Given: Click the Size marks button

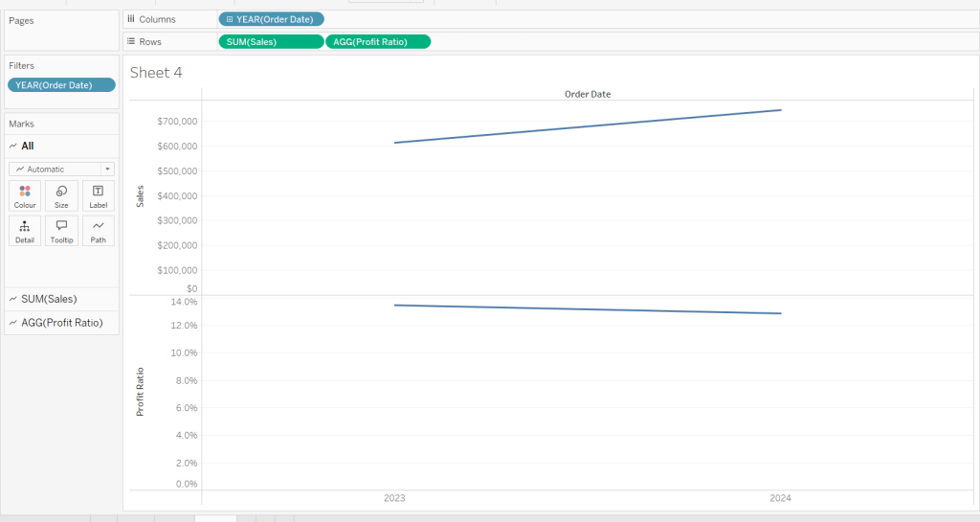Looking at the screenshot, I should click(61, 195).
